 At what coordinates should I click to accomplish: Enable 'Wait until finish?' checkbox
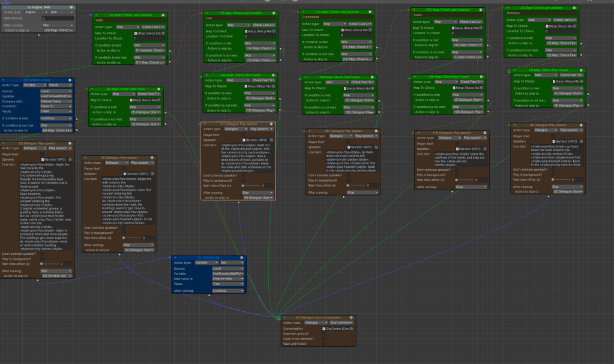(324, 344)
